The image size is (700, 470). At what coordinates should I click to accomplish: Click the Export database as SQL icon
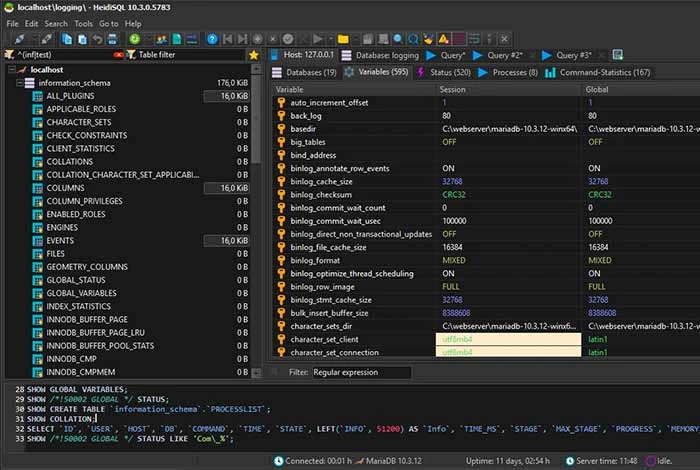pos(177,39)
